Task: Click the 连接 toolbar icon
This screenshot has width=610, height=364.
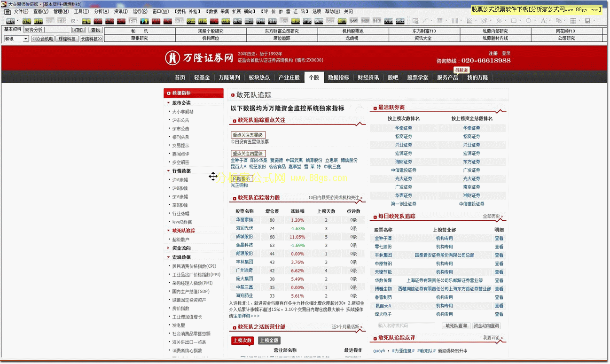Action: click(x=27, y=21)
